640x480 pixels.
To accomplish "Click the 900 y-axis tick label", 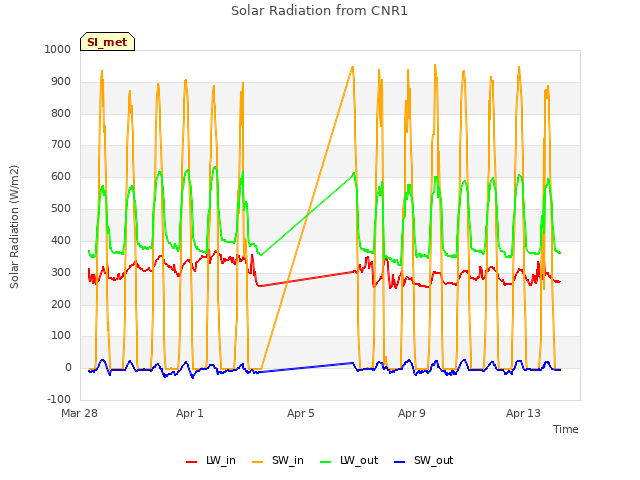I will coord(61,82).
